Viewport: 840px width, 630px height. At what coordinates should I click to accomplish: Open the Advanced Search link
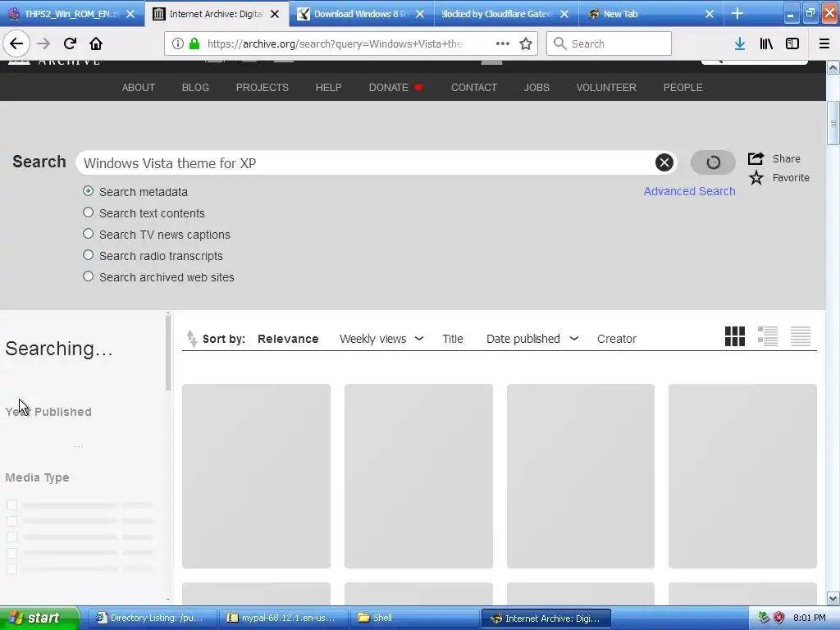pos(689,191)
